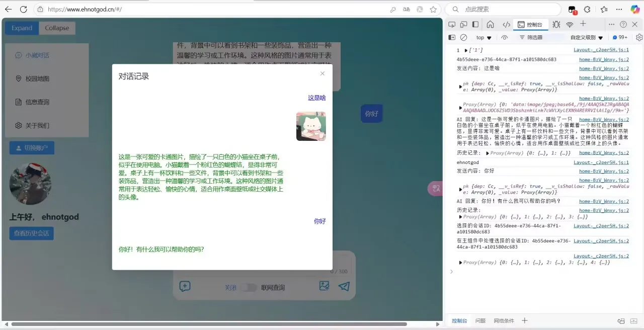This screenshot has height=330, width=644.
Task: Start a new chat with plus bubble icon
Action: coord(185,287)
